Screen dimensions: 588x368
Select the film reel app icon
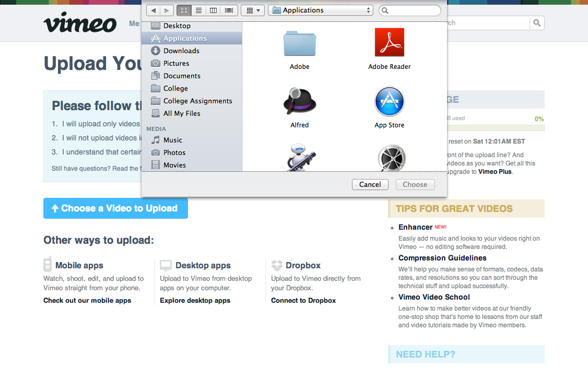click(x=392, y=158)
